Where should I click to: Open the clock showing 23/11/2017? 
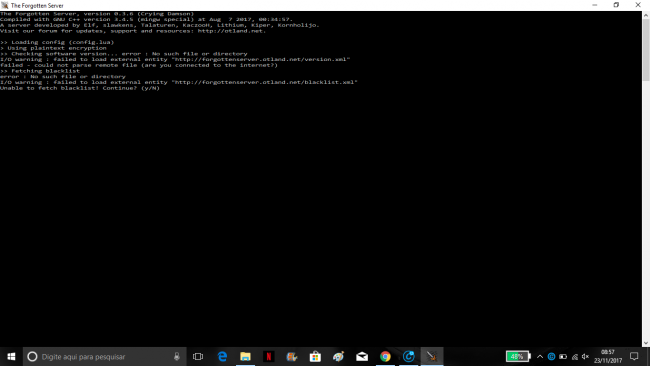click(x=608, y=356)
